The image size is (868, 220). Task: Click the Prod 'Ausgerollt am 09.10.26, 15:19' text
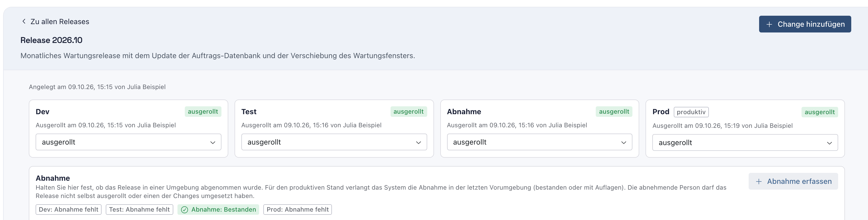722,126
